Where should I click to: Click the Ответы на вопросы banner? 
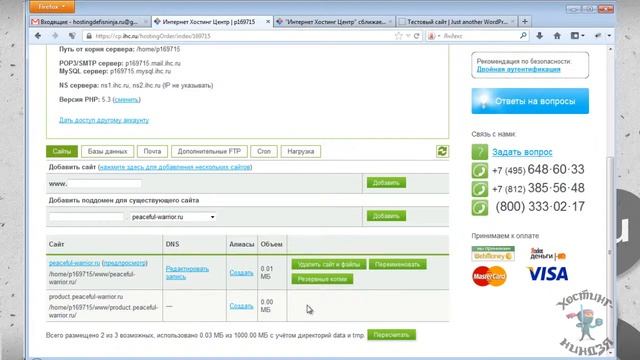pos(530,101)
